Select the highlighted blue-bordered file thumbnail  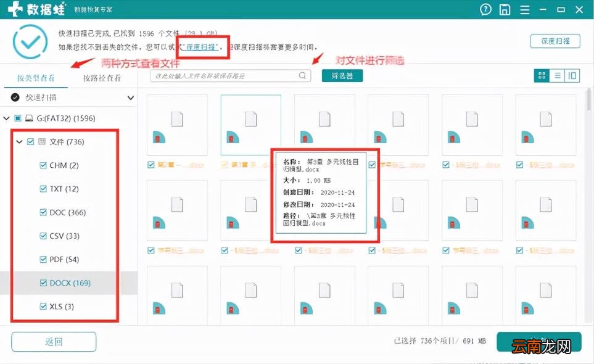point(251,125)
